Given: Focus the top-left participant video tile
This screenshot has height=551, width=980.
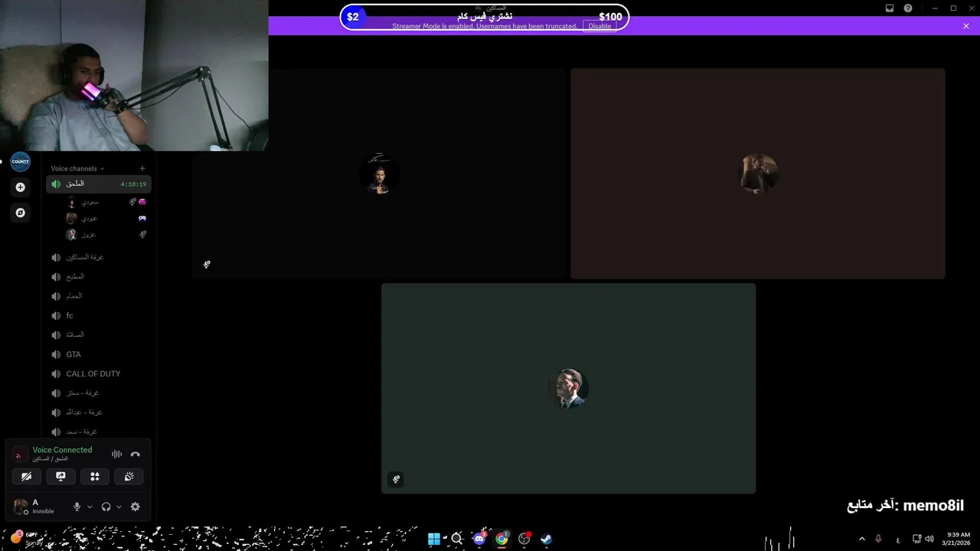Looking at the screenshot, I should click(x=379, y=174).
